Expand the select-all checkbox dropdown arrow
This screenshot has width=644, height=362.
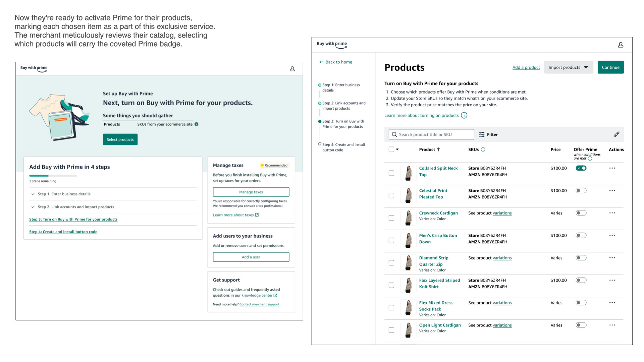click(x=397, y=149)
